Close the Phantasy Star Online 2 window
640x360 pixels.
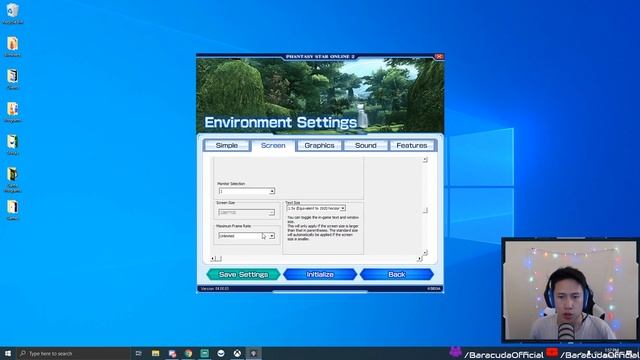pyautogui.click(x=439, y=56)
